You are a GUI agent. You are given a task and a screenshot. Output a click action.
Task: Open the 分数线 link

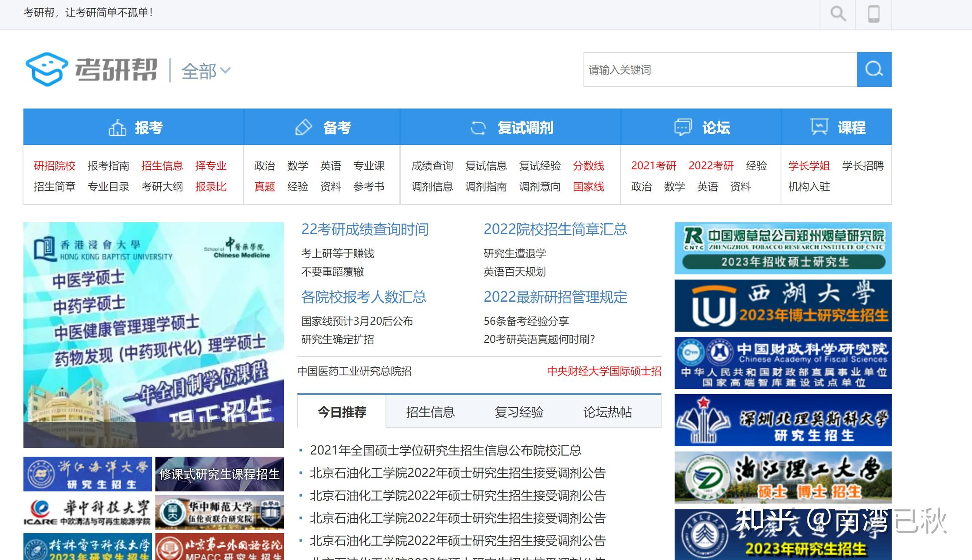[589, 166]
